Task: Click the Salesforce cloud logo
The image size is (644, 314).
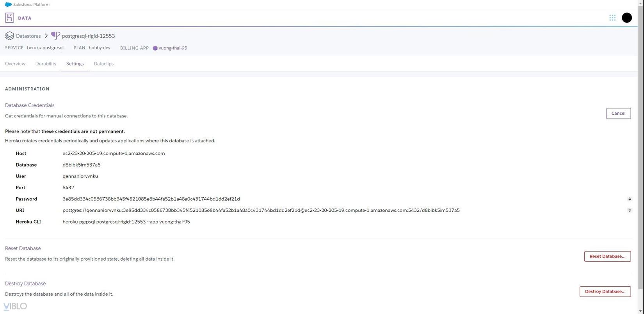Action: click(x=8, y=5)
